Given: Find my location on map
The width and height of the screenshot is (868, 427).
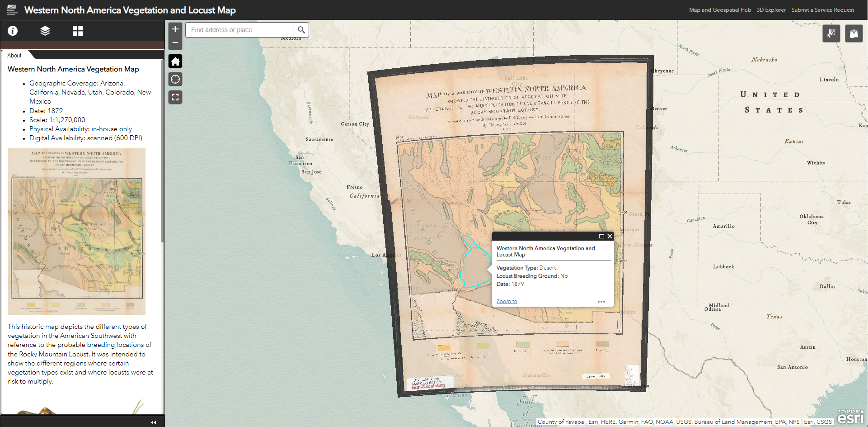Looking at the screenshot, I should [x=175, y=79].
